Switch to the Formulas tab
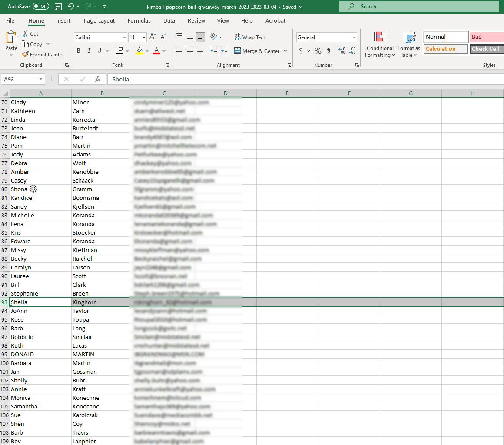The width and height of the screenshot is (504, 445). coord(139,20)
